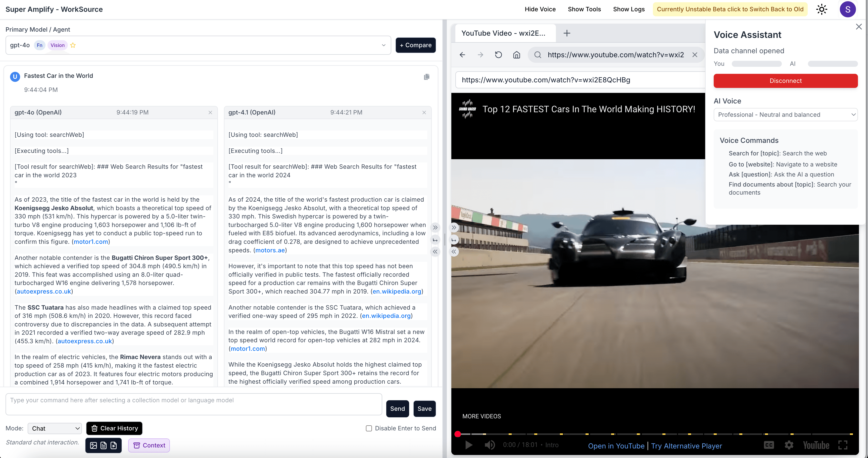The image size is (868, 458).
Task: Close the gpt-4o (OpenAI) response panel
Action: coord(210,112)
